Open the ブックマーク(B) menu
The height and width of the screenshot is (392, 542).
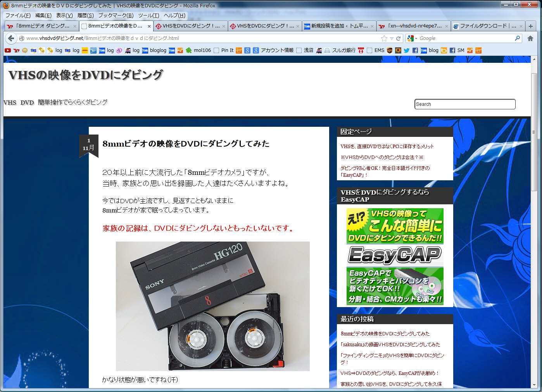tap(116, 16)
